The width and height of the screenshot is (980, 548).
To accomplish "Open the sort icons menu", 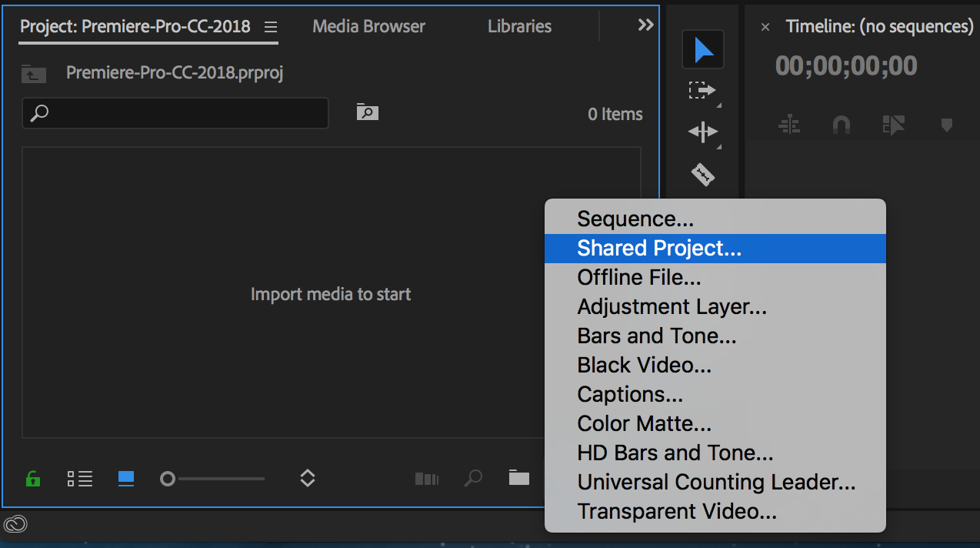I will [x=307, y=479].
